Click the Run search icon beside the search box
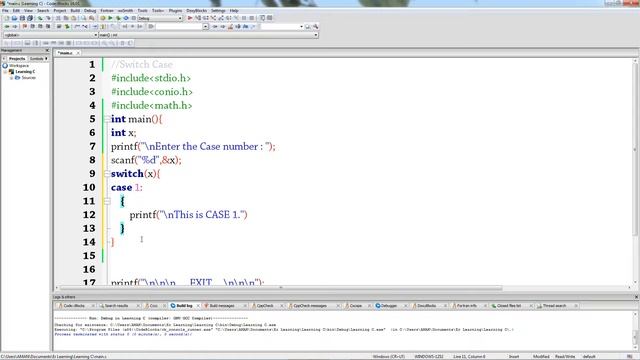The height and width of the screenshot is (360, 640). point(307,27)
